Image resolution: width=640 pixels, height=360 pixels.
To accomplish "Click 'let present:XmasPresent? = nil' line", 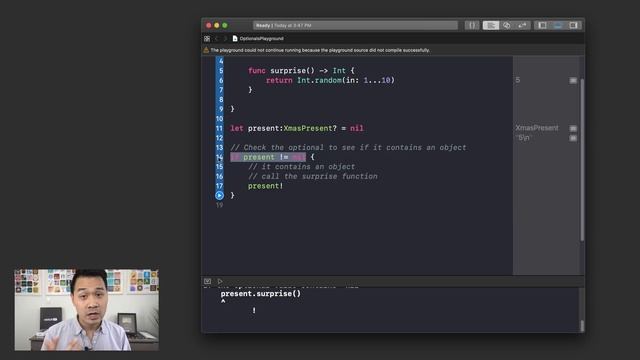I will [x=297, y=128].
